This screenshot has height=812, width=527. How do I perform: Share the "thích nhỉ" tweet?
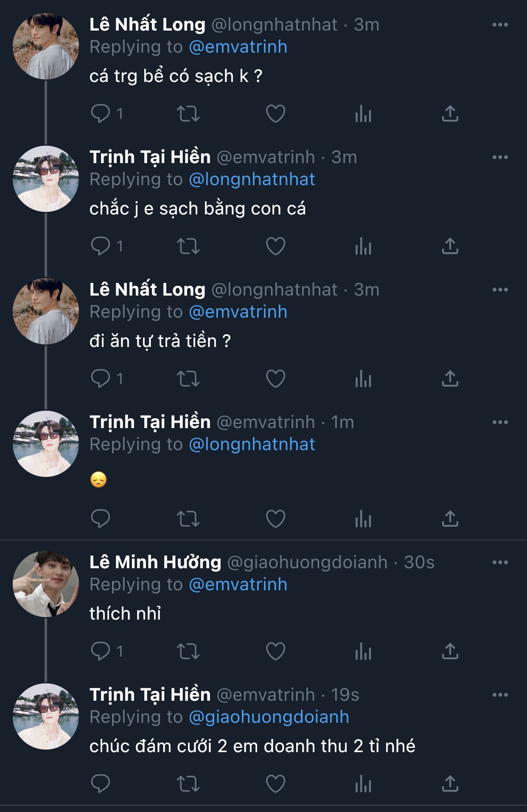coord(450,651)
